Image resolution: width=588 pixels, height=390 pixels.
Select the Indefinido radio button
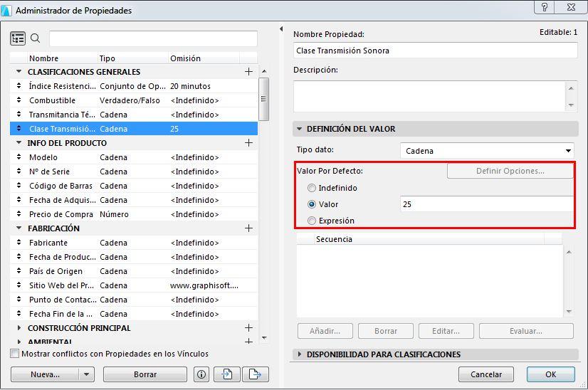tap(312, 189)
